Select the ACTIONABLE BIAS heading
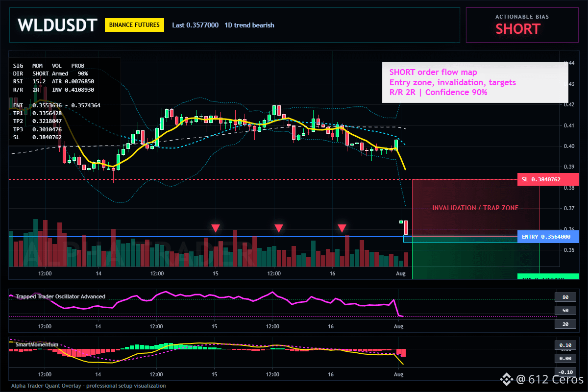588x392 pixels. (522, 17)
